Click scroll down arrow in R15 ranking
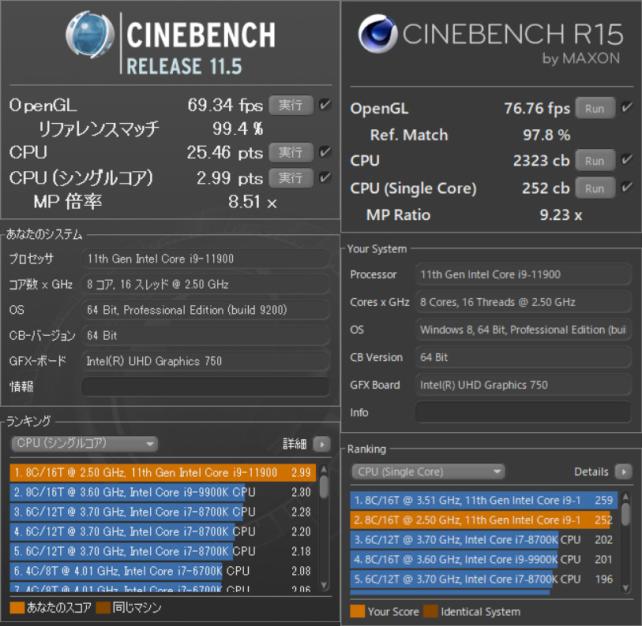Viewport: 642px width, 626px height. 625,588
